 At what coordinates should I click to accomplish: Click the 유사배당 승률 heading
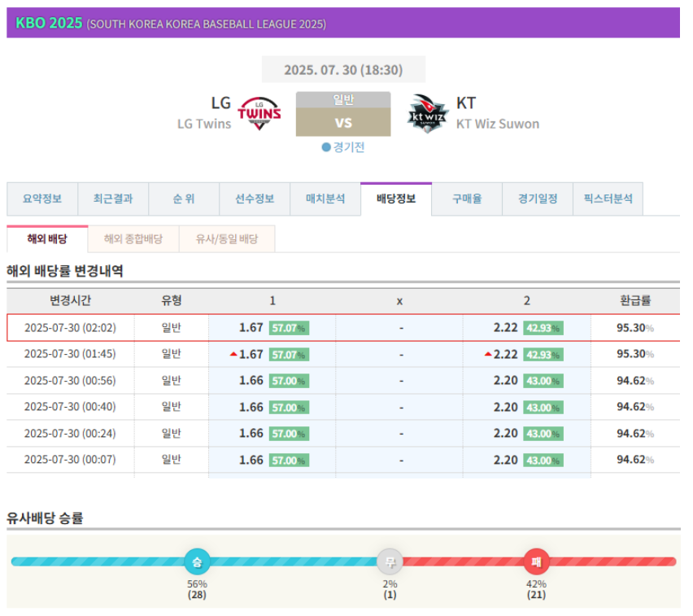click(x=45, y=518)
